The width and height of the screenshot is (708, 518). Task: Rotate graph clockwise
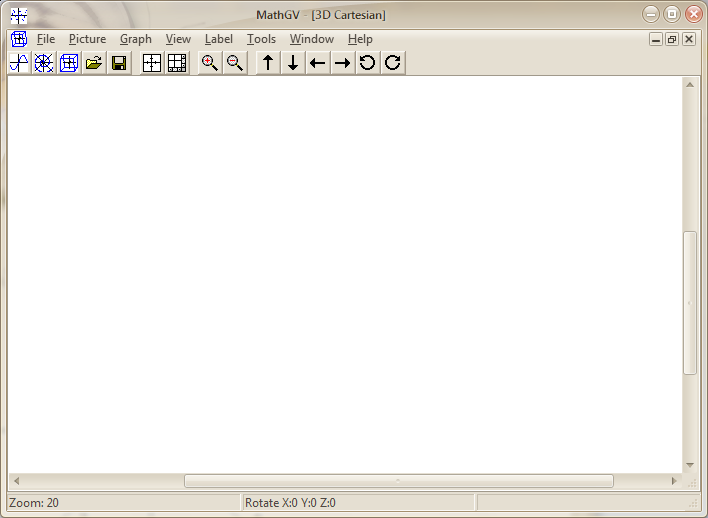[393, 63]
